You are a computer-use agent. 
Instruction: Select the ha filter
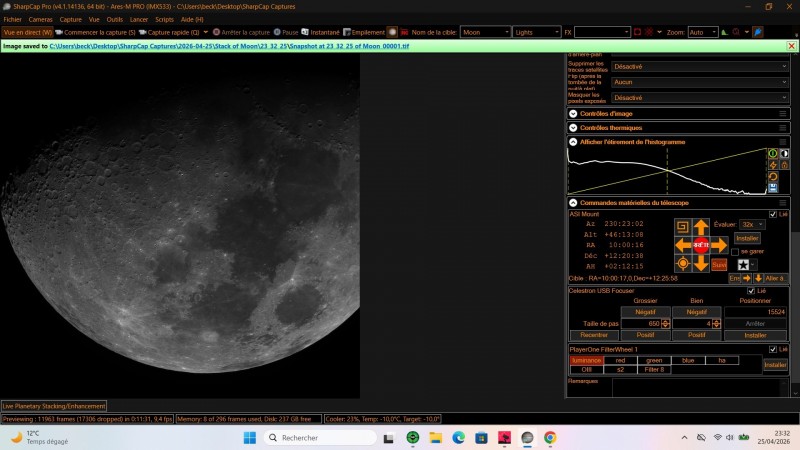coord(722,360)
